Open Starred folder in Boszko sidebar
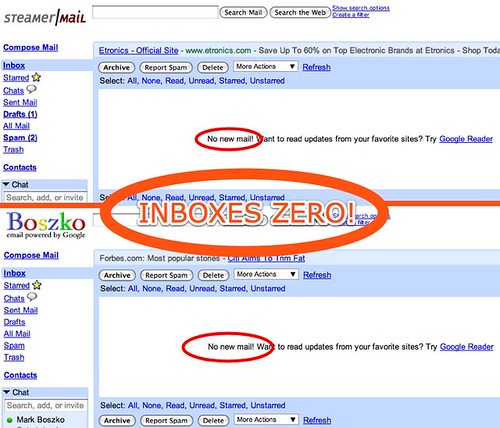The height and width of the screenshot is (428, 500). coord(17,286)
